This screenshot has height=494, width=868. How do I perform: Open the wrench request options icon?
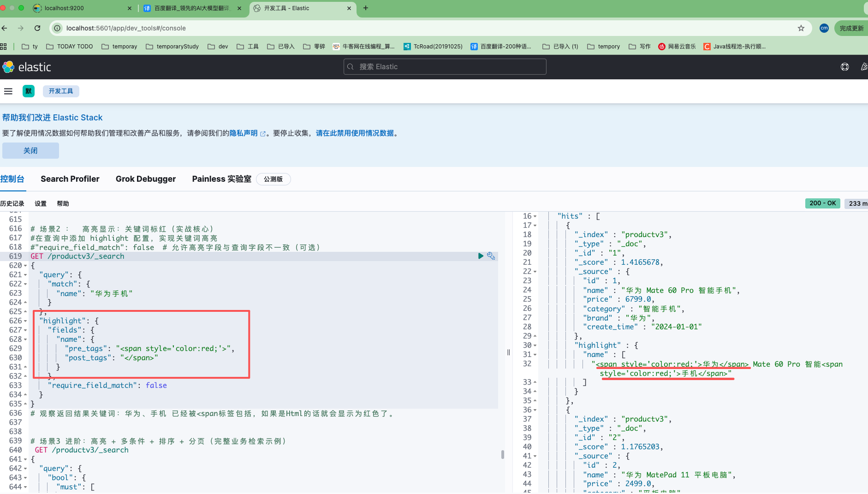click(491, 256)
